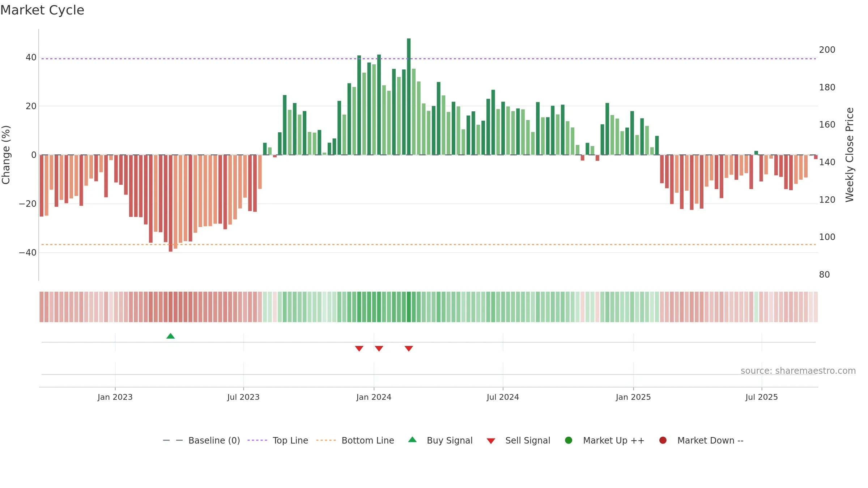The image size is (868, 488).
Task: Click the 80 tick on the right axis
Action: pos(825,275)
